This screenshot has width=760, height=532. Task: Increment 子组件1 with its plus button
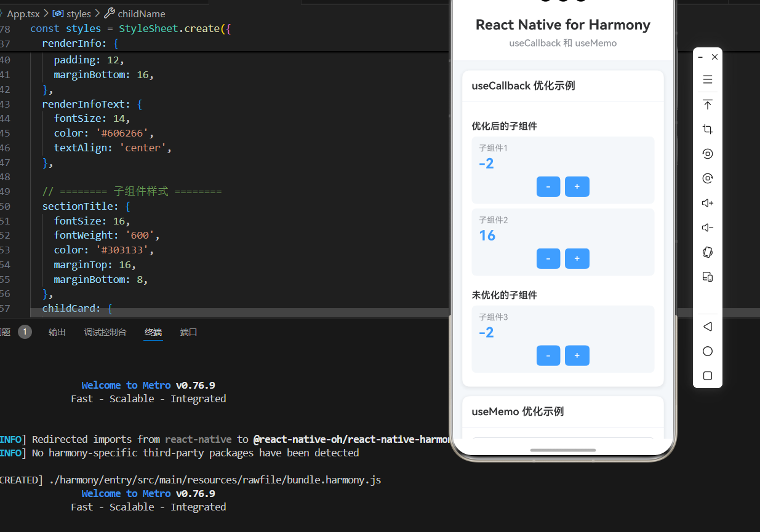[x=577, y=186]
